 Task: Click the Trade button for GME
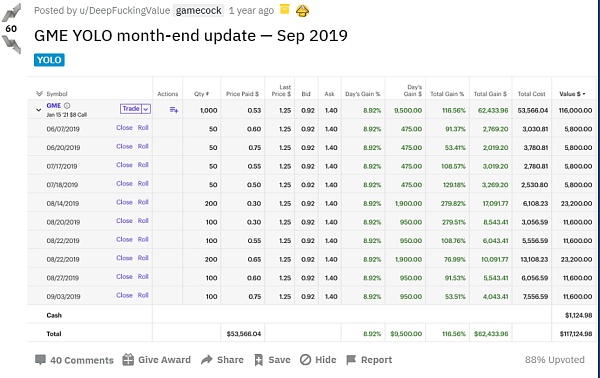coord(131,109)
